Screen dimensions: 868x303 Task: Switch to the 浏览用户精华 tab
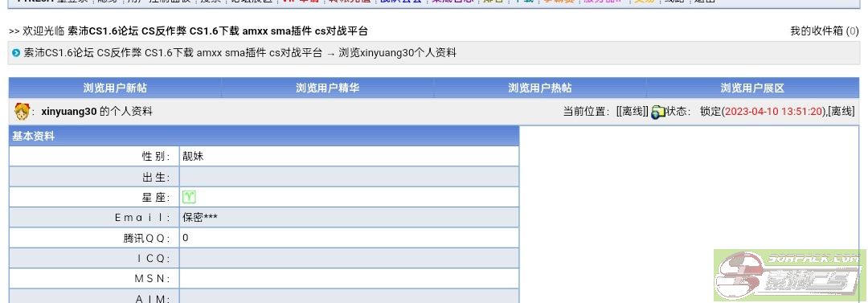[x=328, y=88]
